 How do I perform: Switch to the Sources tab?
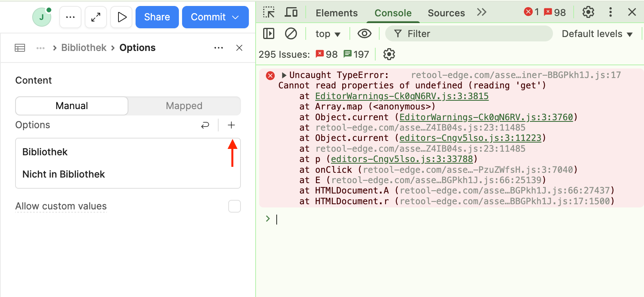446,13
